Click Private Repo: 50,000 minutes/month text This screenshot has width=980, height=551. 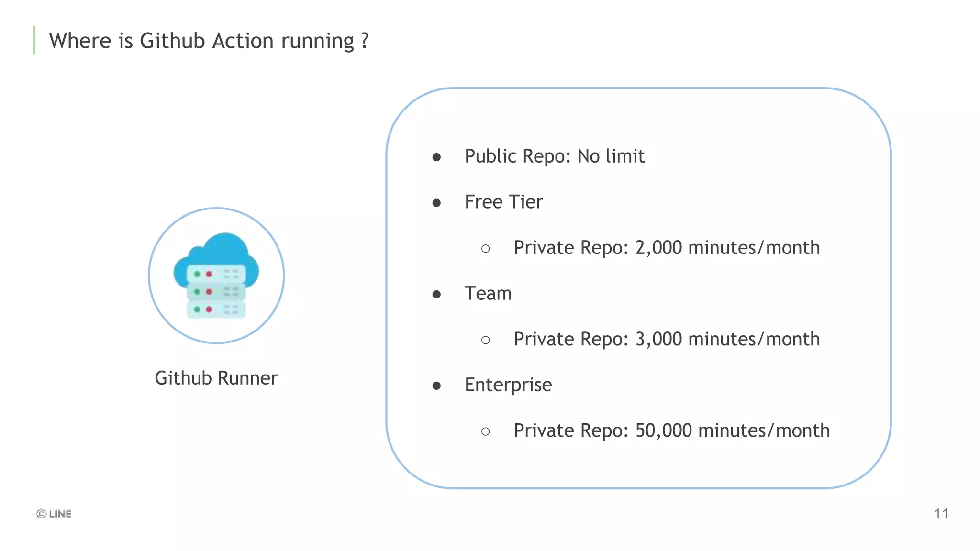point(671,430)
